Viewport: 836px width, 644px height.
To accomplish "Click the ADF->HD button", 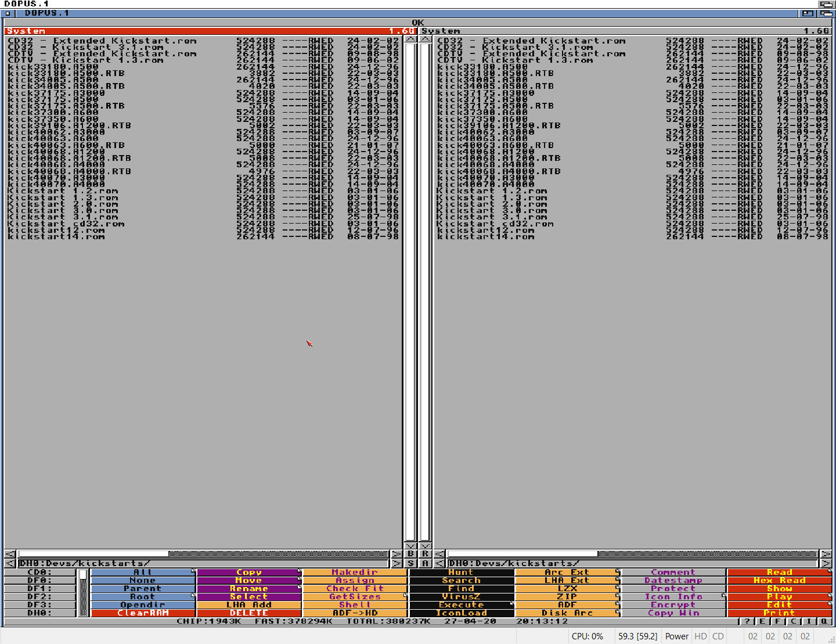I will click(x=355, y=613).
